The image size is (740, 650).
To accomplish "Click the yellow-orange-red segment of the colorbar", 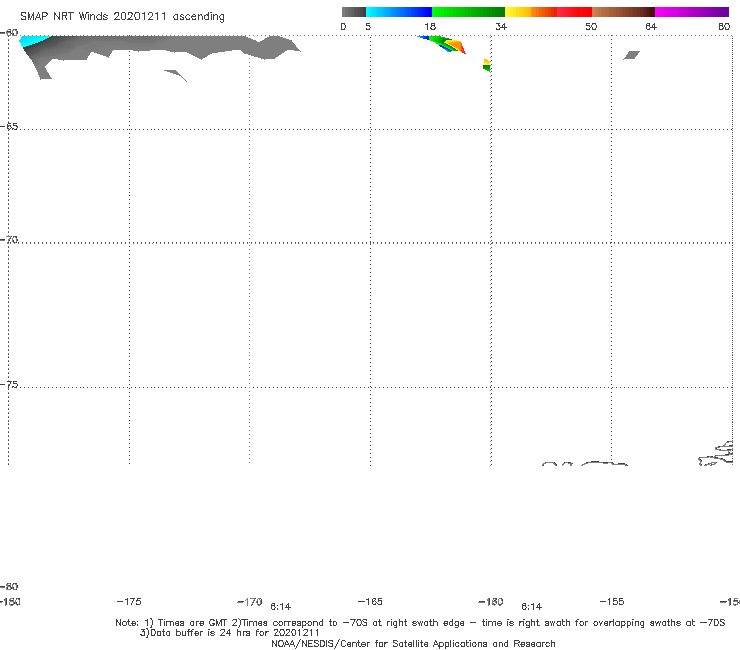I will coord(548,12).
